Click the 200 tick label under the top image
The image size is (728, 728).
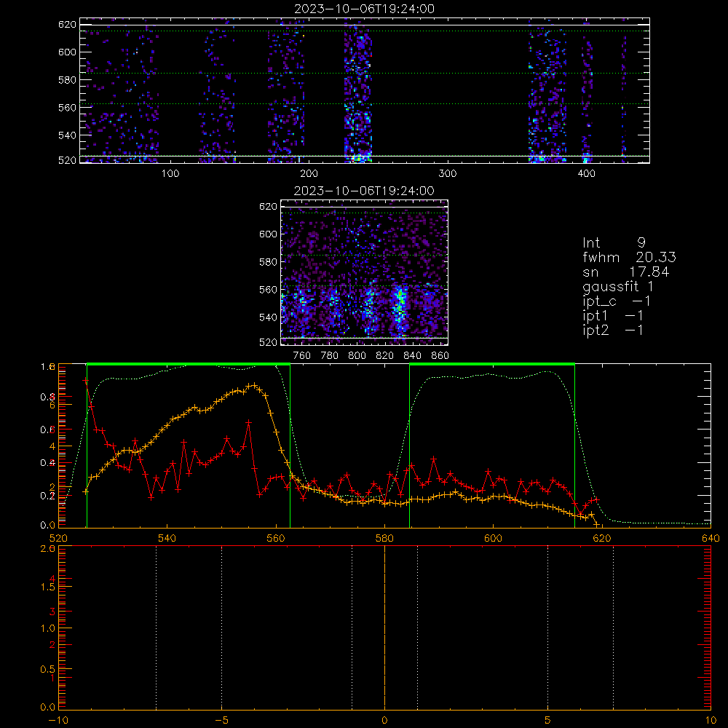click(309, 174)
